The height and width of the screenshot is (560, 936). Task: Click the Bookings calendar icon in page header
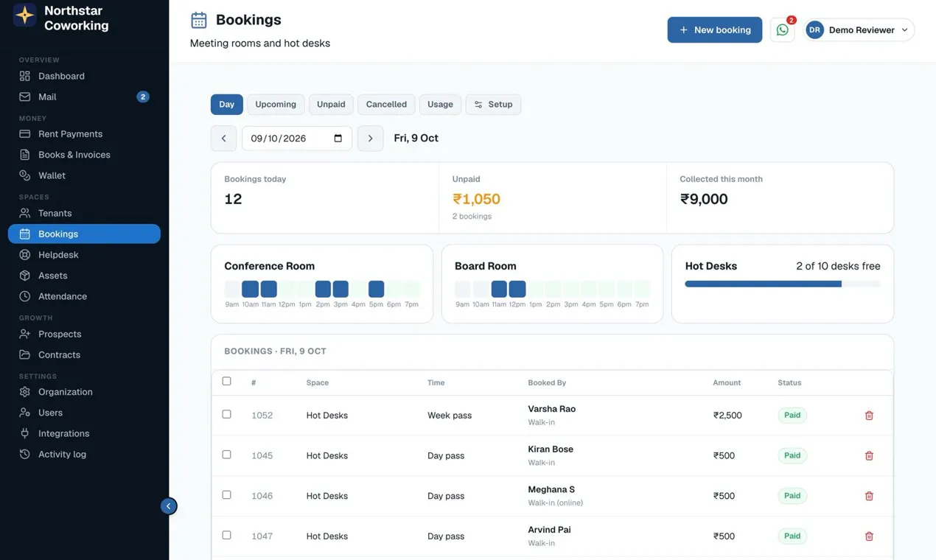click(x=199, y=20)
